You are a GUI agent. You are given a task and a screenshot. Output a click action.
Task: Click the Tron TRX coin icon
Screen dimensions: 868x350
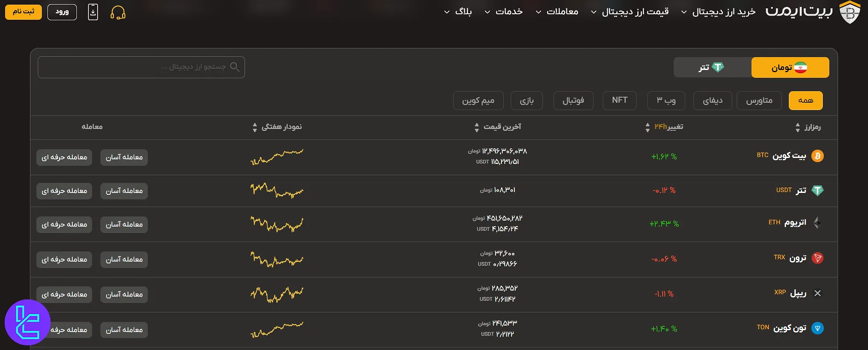pos(817,258)
